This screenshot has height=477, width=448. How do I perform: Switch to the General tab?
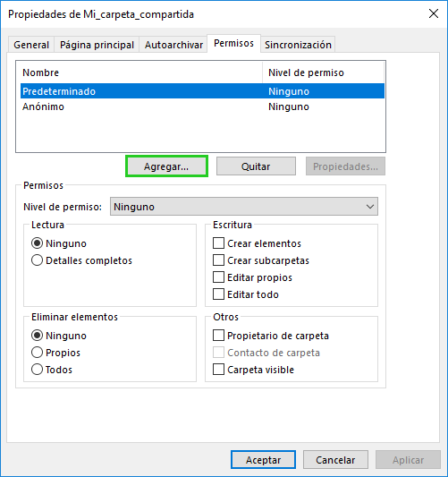[x=31, y=45]
